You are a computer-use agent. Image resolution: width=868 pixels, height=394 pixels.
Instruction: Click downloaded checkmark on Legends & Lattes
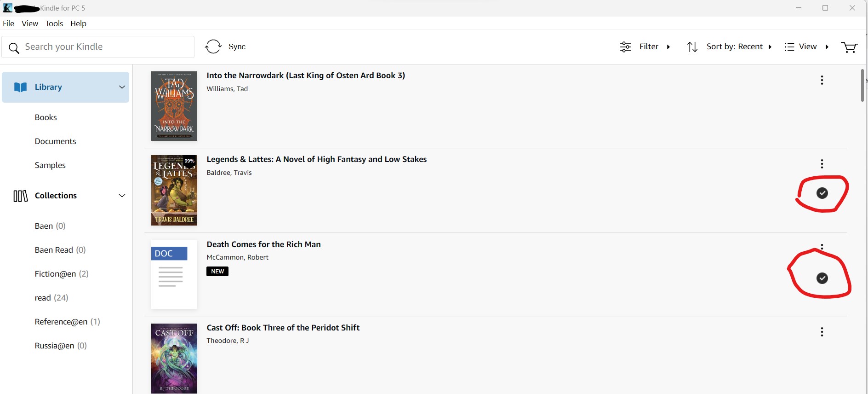click(x=822, y=193)
